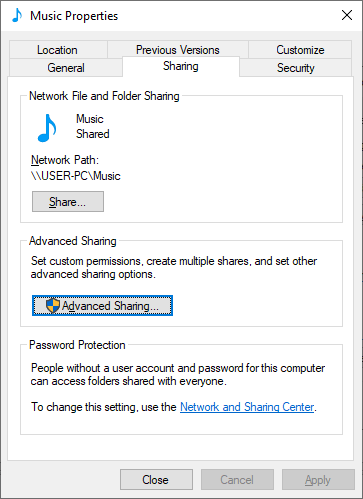Select the General tab
The image size is (363, 499).
[x=66, y=68]
